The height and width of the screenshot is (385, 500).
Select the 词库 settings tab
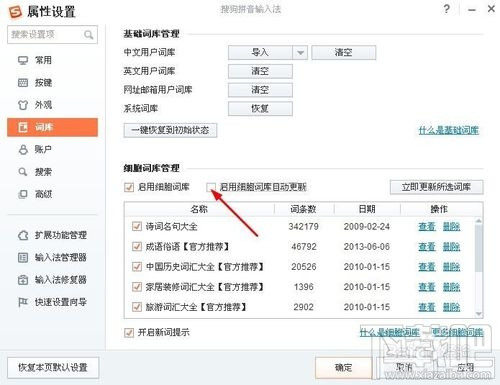click(x=52, y=127)
